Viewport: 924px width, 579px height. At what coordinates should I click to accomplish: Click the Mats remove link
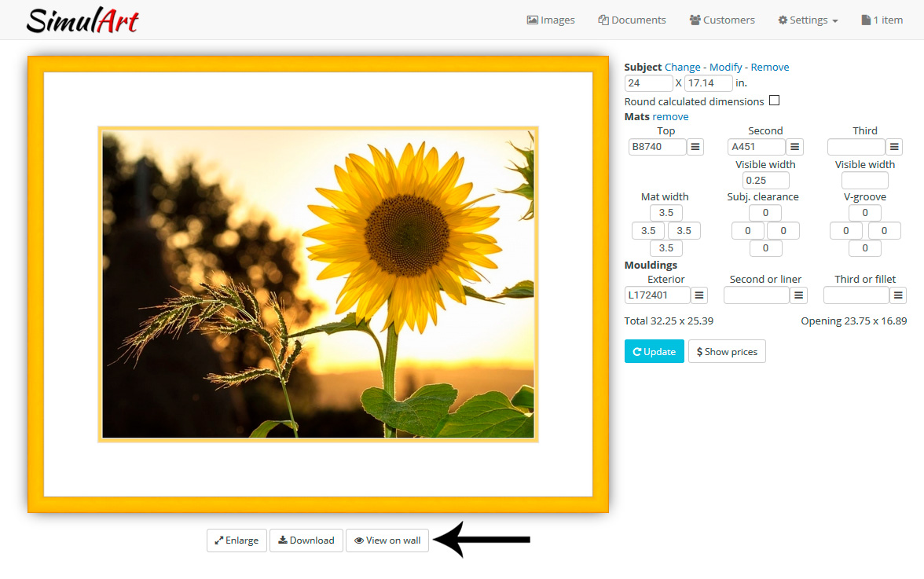click(670, 116)
